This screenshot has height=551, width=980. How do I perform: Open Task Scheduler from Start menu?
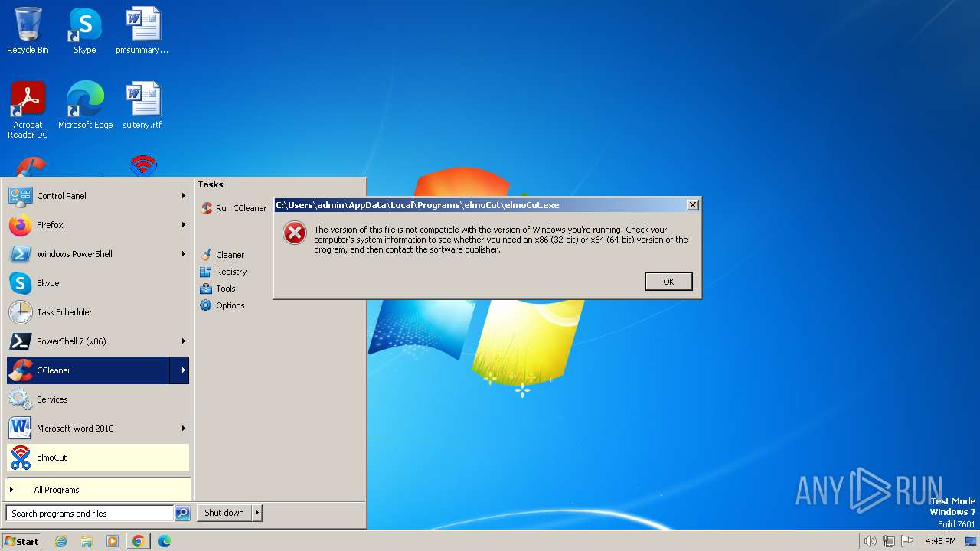[x=98, y=312]
